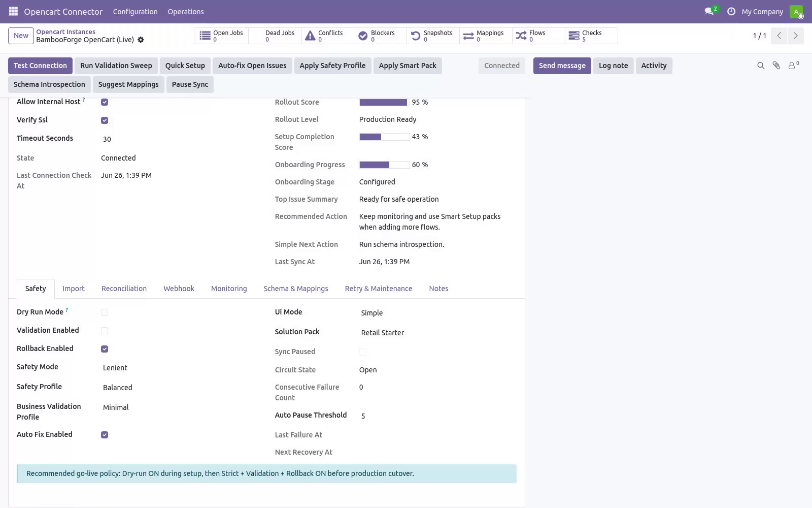Show Dry Run Mode help tooltip
Viewport: 812px width, 508px height.
click(x=66, y=310)
